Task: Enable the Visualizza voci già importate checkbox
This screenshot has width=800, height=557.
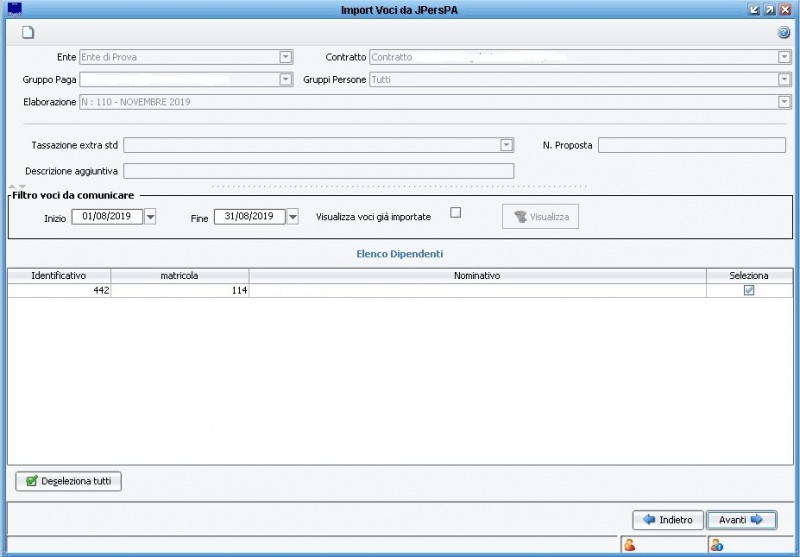Action: [456, 212]
